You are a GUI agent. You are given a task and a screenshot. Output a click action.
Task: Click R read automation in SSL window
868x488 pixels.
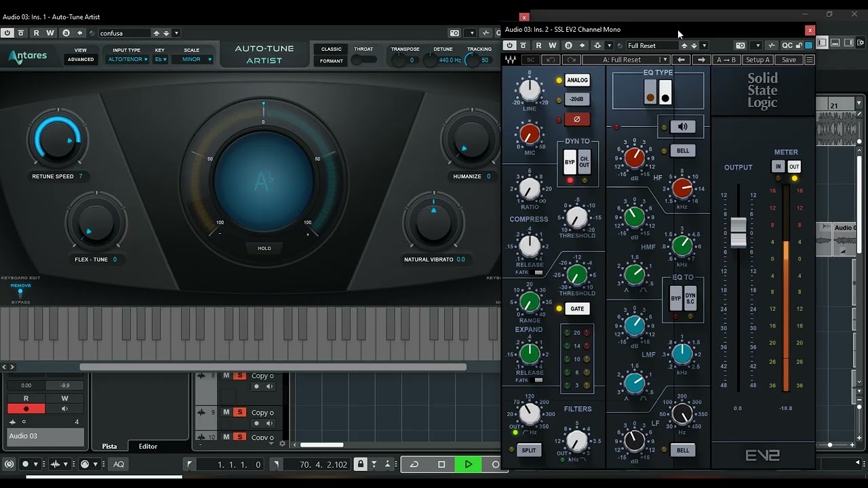(538, 45)
